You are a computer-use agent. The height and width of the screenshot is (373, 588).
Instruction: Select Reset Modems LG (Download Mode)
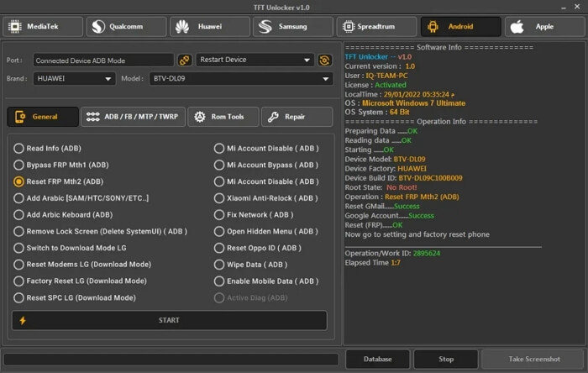click(x=82, y=265)
